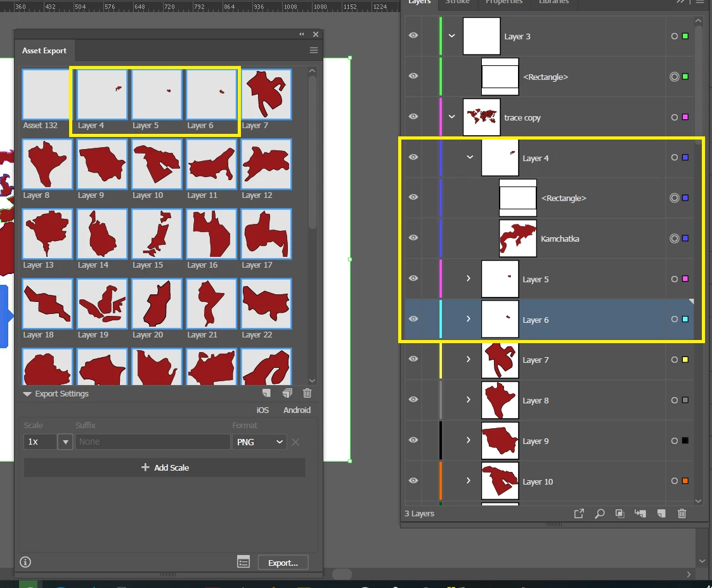Launch the Export for Screens dialog icon
Image resolution: width=712 pixels, height=588 pixels.
pyautogui.click(x=243, y=562)
